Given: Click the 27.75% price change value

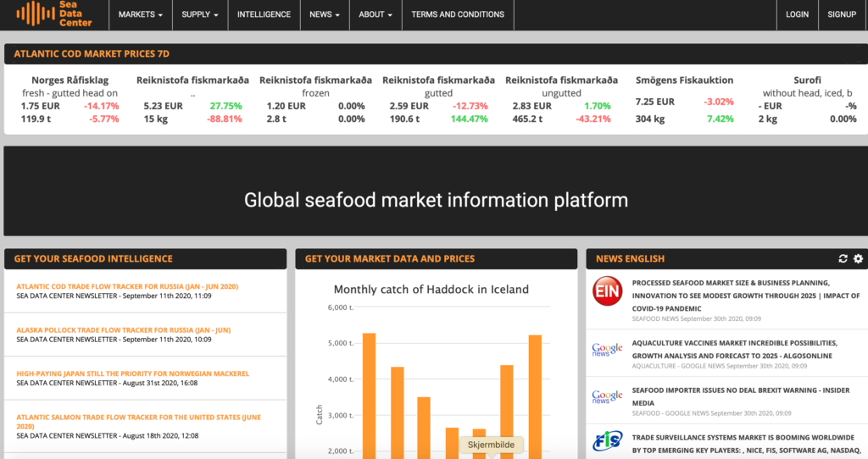Looking at the screenshot, I should click(x=225, y=106).
